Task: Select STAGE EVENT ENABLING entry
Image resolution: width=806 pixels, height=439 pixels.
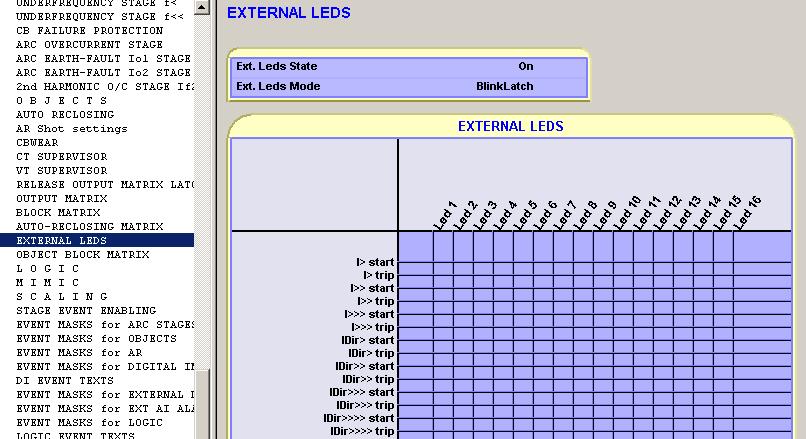Action: click(86, 311)
